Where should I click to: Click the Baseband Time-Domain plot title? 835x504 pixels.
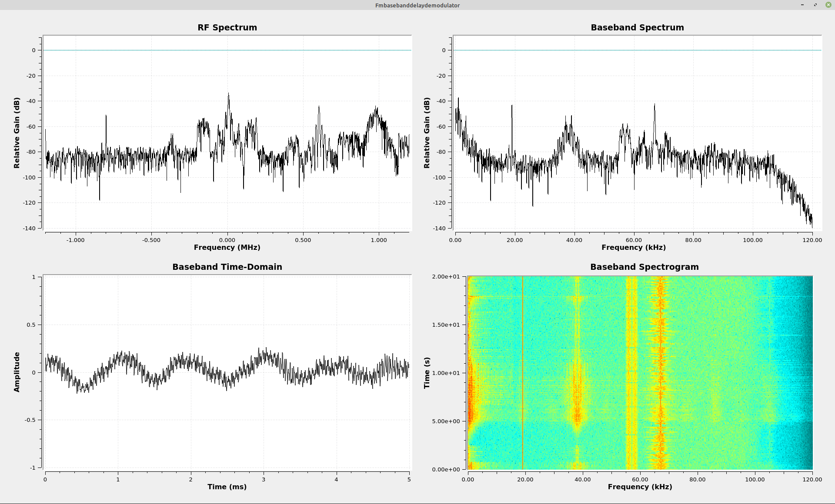(227, 267)
